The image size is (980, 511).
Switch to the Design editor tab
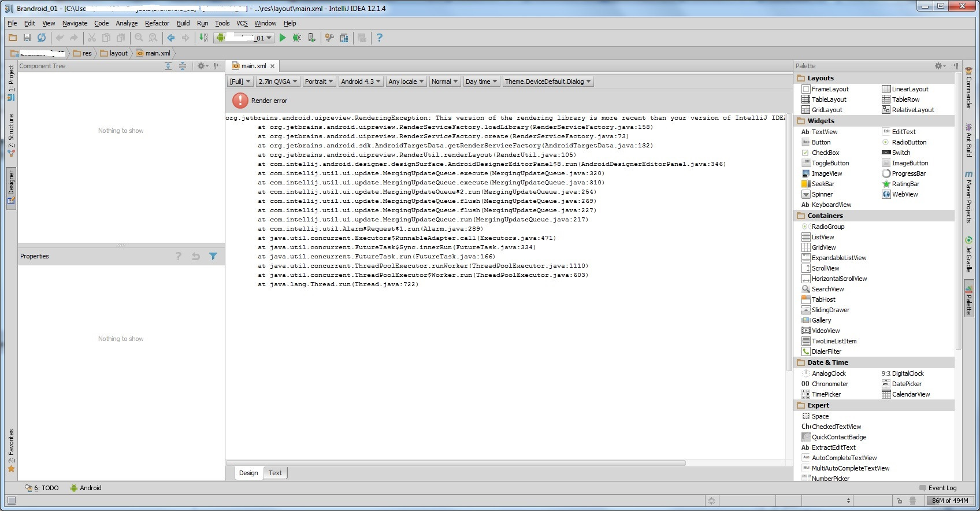[248, 473]
